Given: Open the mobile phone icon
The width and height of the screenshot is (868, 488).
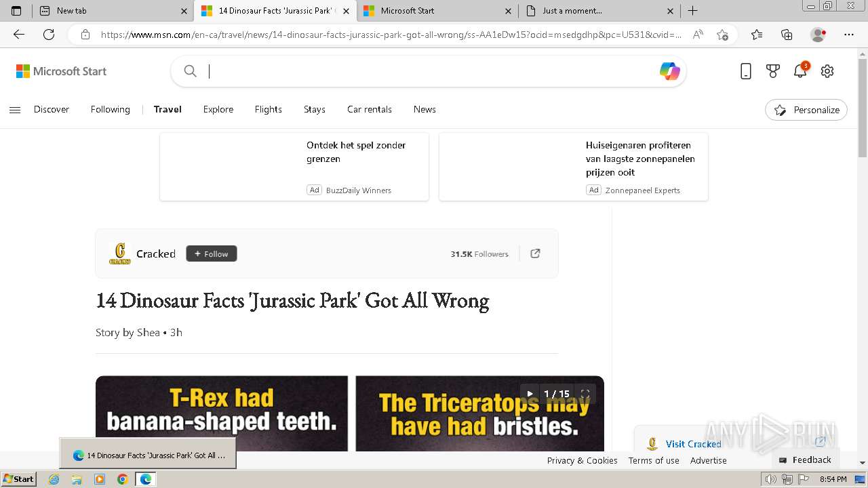Looking at the screenshot, I should (746, 71).
